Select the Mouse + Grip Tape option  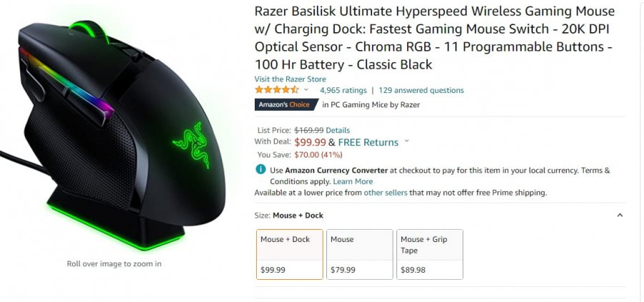tap(429, 254)
